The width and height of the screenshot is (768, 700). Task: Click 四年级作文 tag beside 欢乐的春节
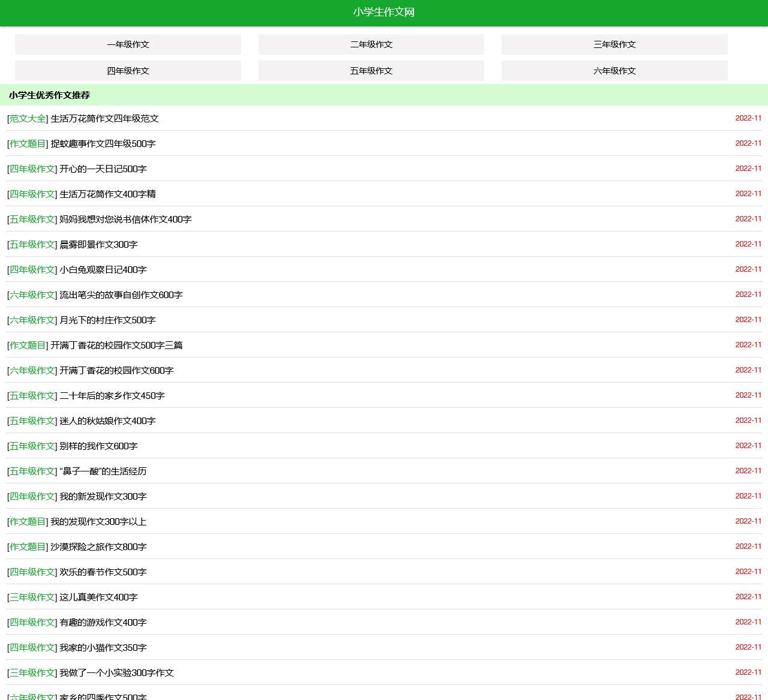coord(32,572)
